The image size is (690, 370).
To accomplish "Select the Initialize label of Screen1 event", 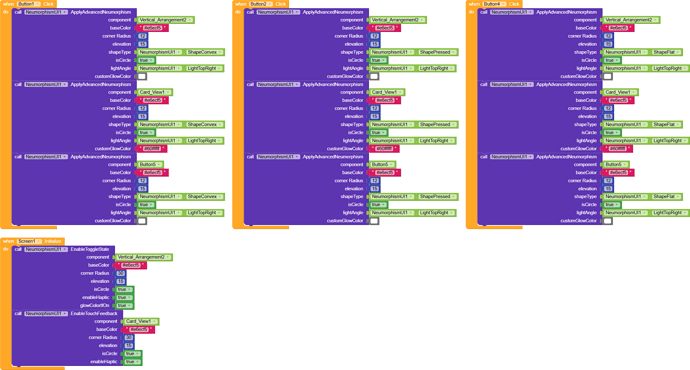I will pos(53,241).
